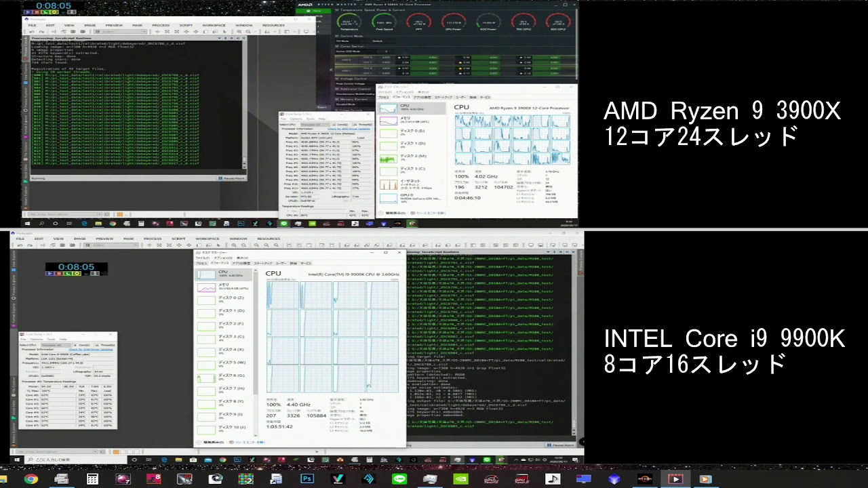Open SCRIPT menu in upper PixInsight window

186,25
